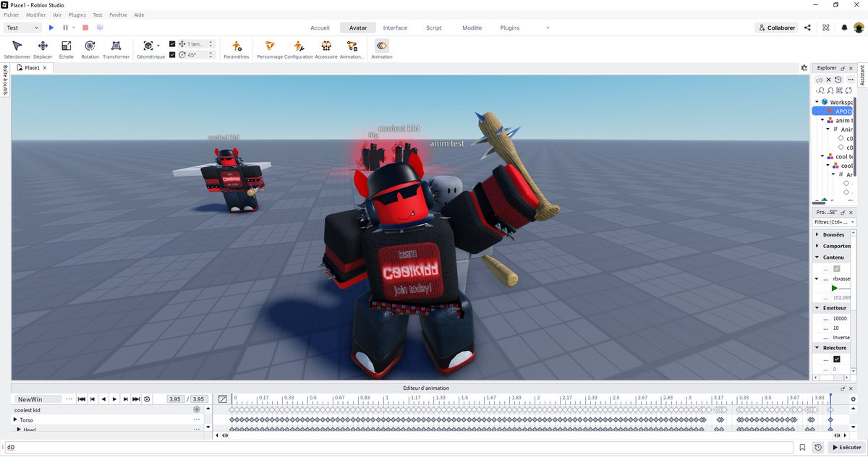Open the Fichier menu
This screenshot has width=868, height=460.
coord(12,14)
